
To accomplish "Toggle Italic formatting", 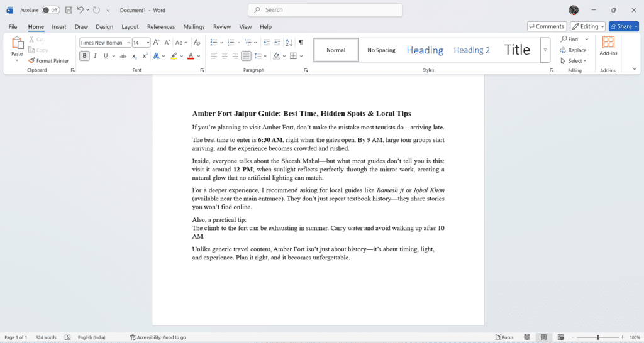I will (x=95, y=56).
